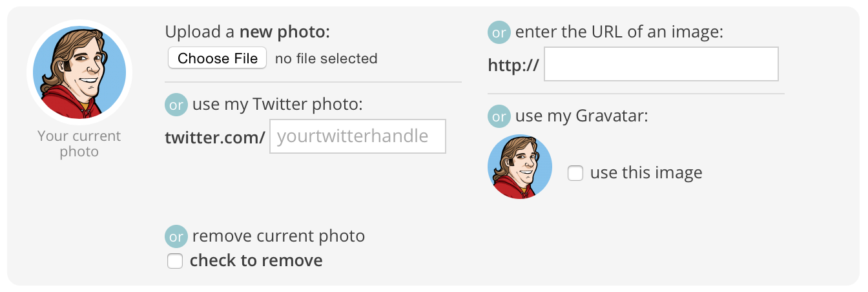Click the "use my Twitter photo:" label
The height and width of the screenshot is (292, 868).
click(278, 105)
